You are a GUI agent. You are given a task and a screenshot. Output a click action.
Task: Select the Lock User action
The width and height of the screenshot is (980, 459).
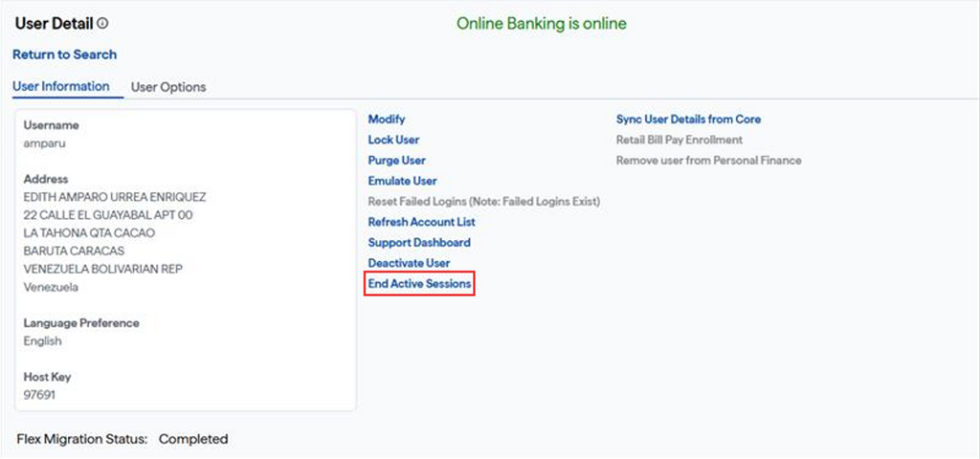(393, 140)
